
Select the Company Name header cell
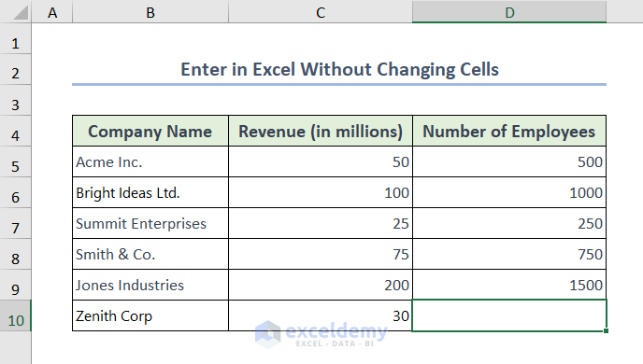pyautogui.click(x=150, y=131)
